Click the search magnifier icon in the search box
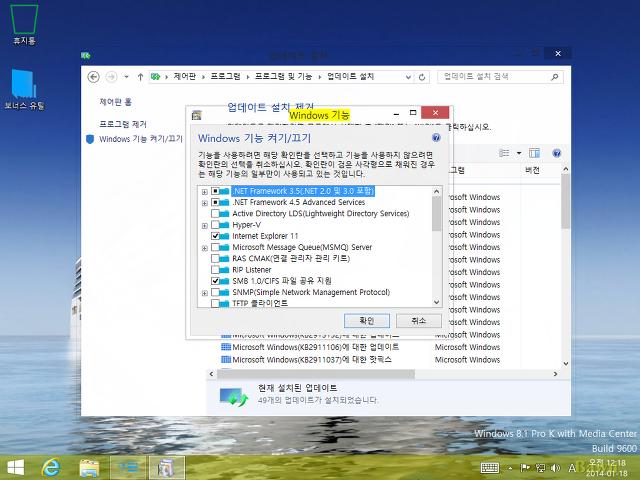The height and width of the screenshot is (480, 640). coord(554,77)
